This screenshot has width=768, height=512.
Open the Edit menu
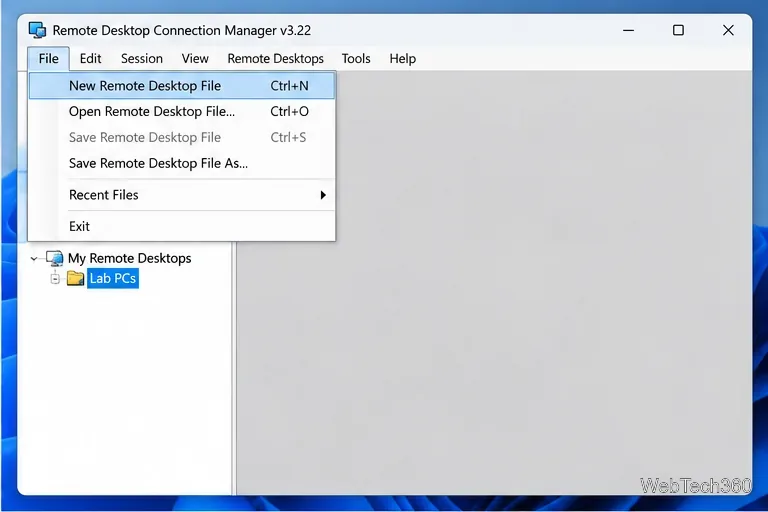(90, 59)
